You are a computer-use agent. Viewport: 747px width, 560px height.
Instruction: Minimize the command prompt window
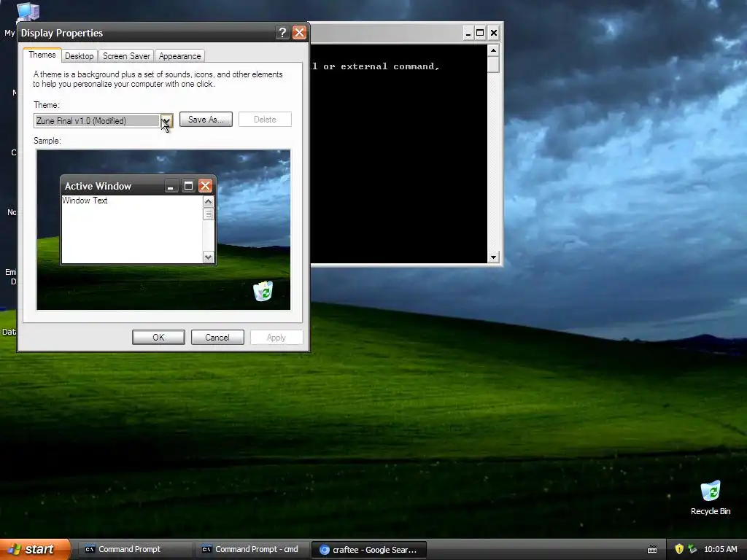[468, 33]
